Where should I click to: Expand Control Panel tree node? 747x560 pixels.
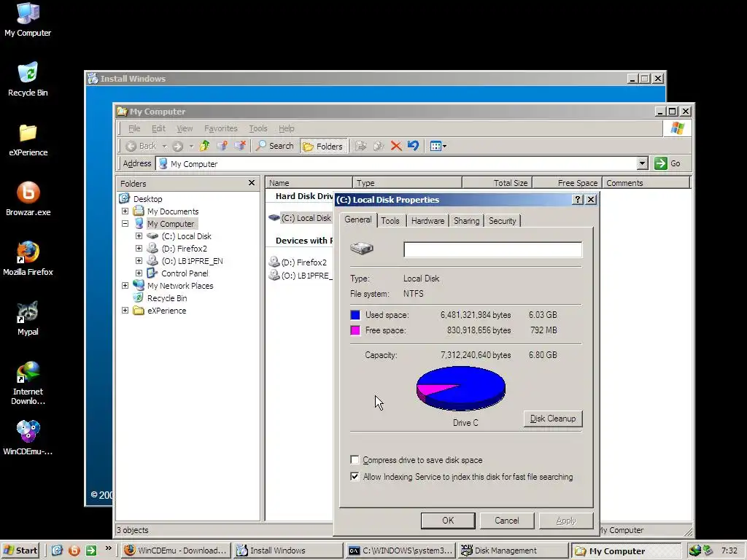coord(139,273)
